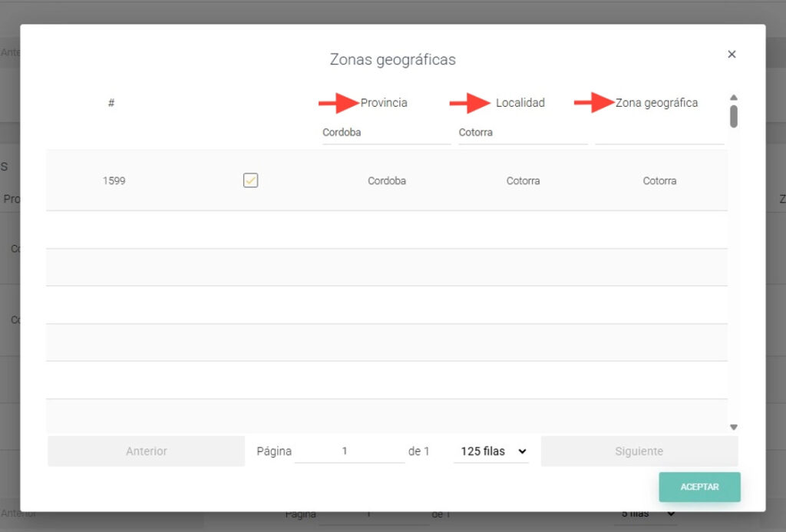
Task: Click the Página number input field
Action: 349,451
